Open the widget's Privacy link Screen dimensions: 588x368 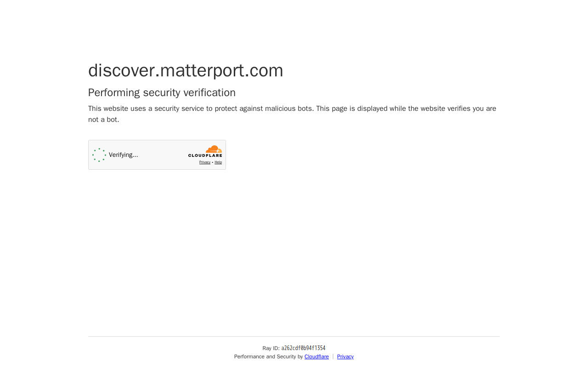pyautogui.click(x=205, y=162)
